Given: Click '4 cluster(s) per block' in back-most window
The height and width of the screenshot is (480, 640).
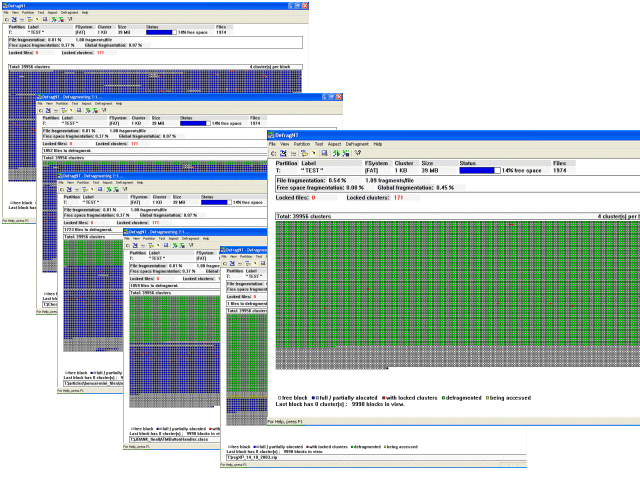Looking at the screenshot, I should (x=270, y=67).
